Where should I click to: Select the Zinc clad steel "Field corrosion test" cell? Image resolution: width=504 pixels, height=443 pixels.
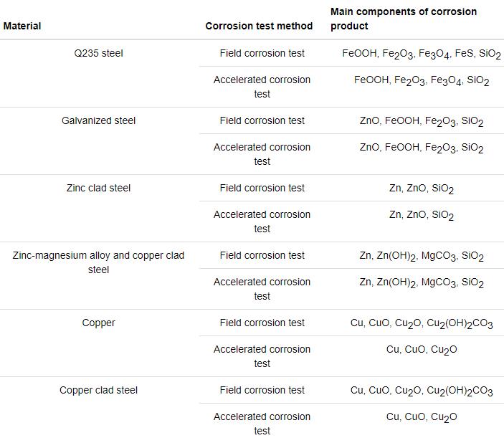tap(262, 188)
